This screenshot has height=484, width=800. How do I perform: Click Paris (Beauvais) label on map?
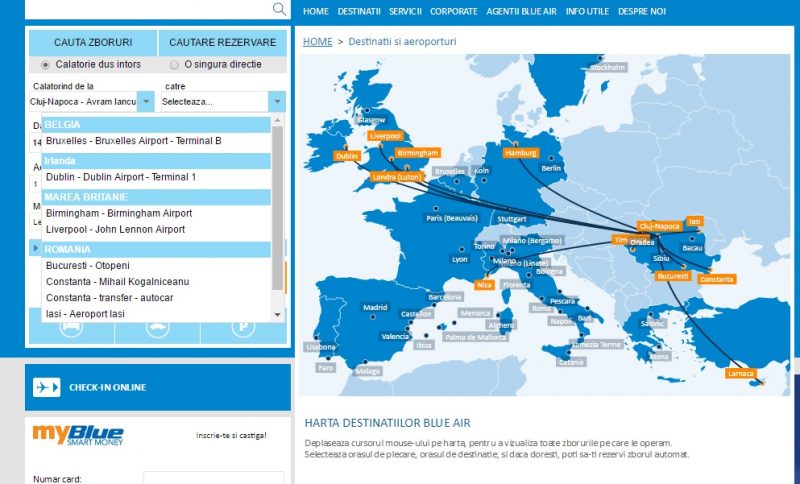pyautogui.click(x=452, y=218)
